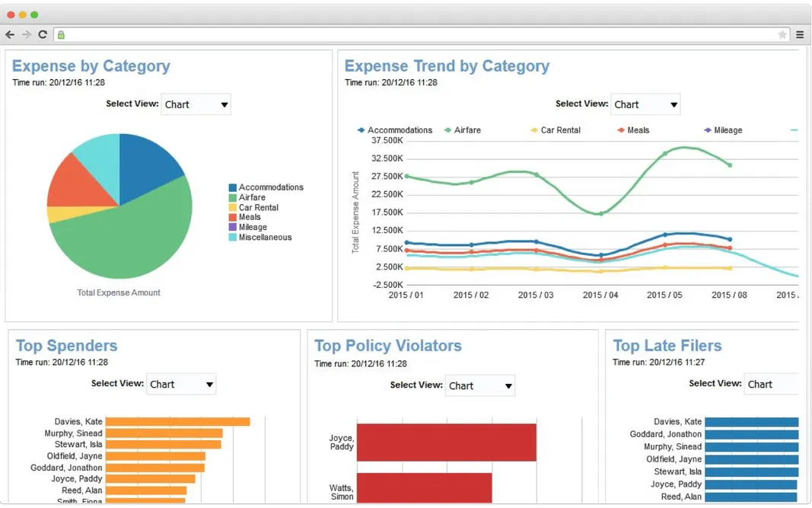Image resolution: width=812 pixels, height=508 pixels.
Task: Open the browser hamburger menu
Action: 800,34
